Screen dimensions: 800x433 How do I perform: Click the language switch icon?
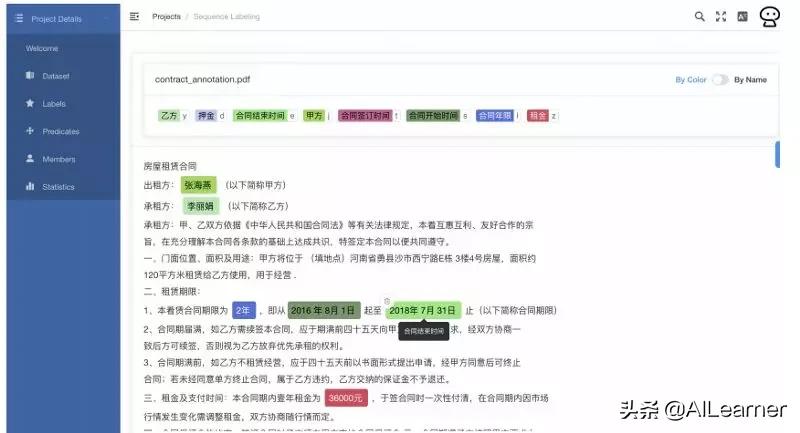742,16
